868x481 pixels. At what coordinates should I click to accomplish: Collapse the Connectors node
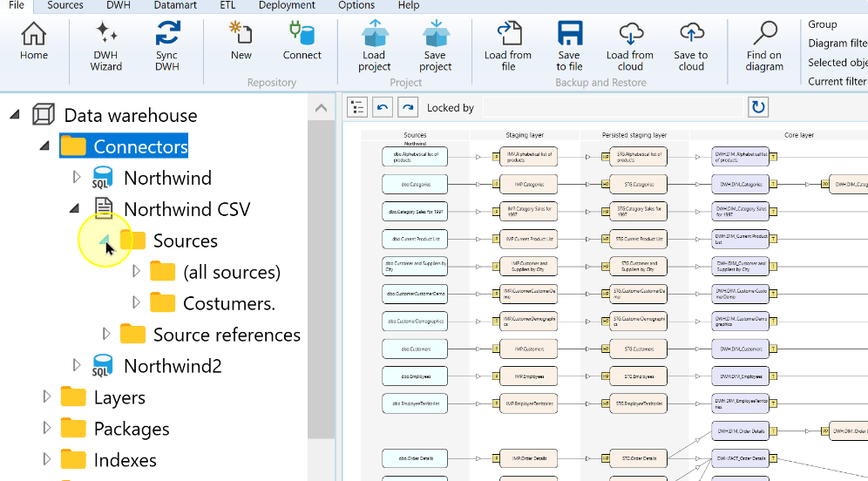click(x=44, y=146)
